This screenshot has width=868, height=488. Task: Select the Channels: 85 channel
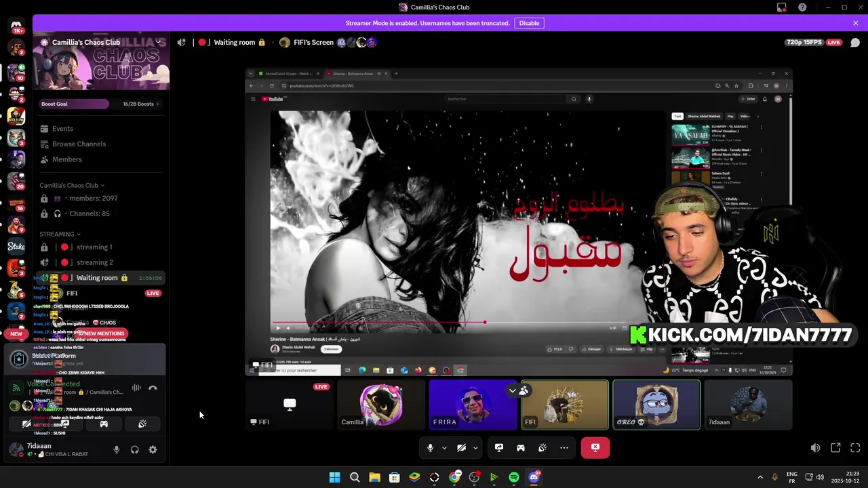point(100,213)
